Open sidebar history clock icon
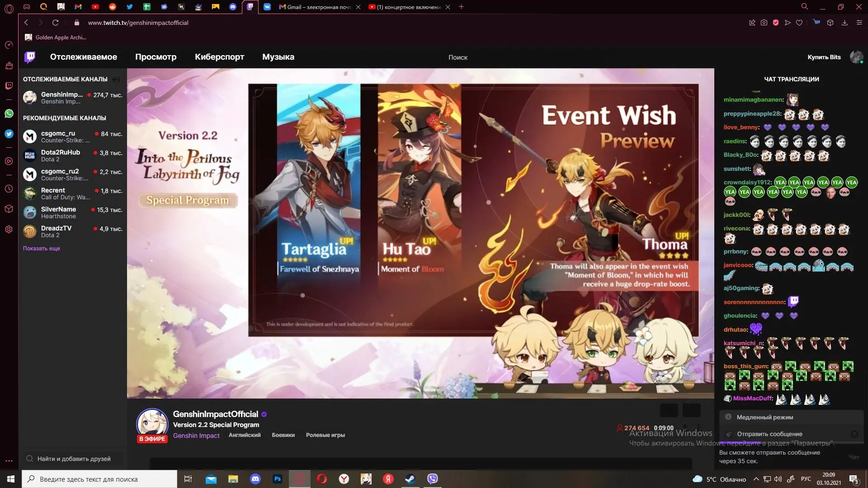Screen dimensions: 868x488 click(x=9, y=189)
